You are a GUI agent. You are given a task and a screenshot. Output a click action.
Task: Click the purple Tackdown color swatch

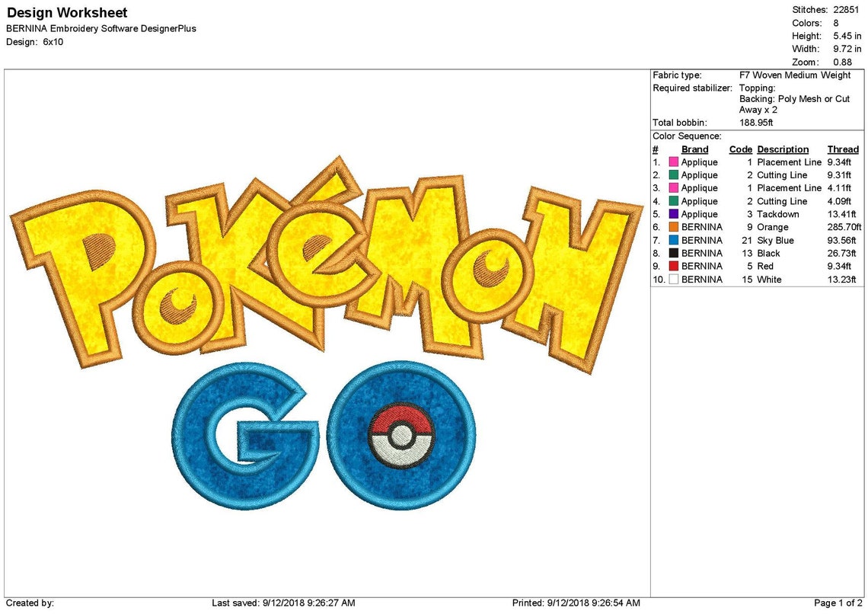pyautogui.click(x=673, y=214)
